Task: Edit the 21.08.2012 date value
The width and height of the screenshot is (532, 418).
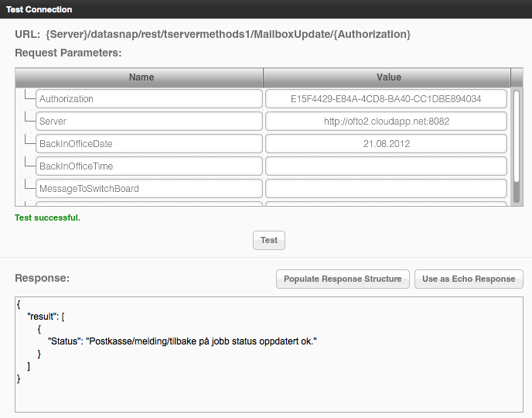Action: 386,144
